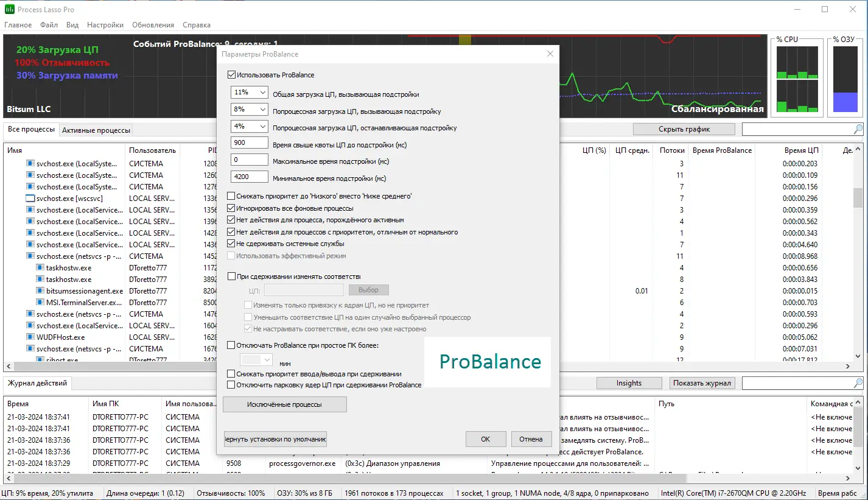This screenshot has height=500, width=868.
Task: Open the Настройки menu
Action: pyautogui.click(x=105, y=24)
